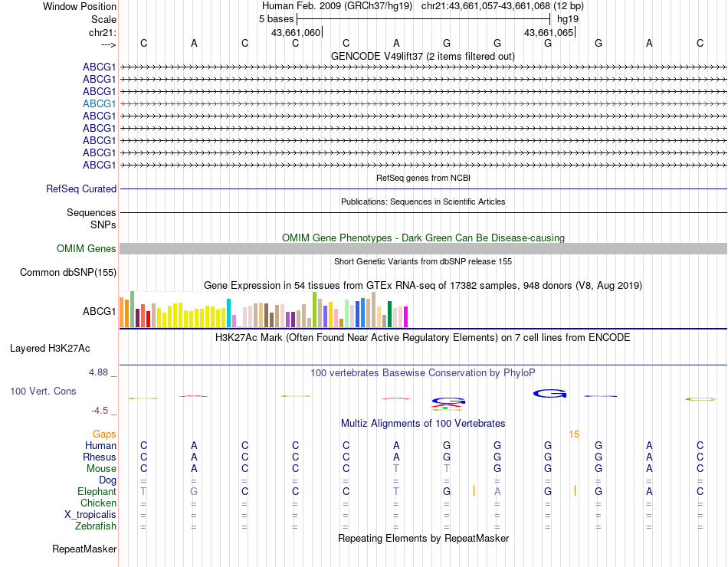Select the OMIM Genes track label
This screenshot has width=728, height=567.
(x=87, y=248)
